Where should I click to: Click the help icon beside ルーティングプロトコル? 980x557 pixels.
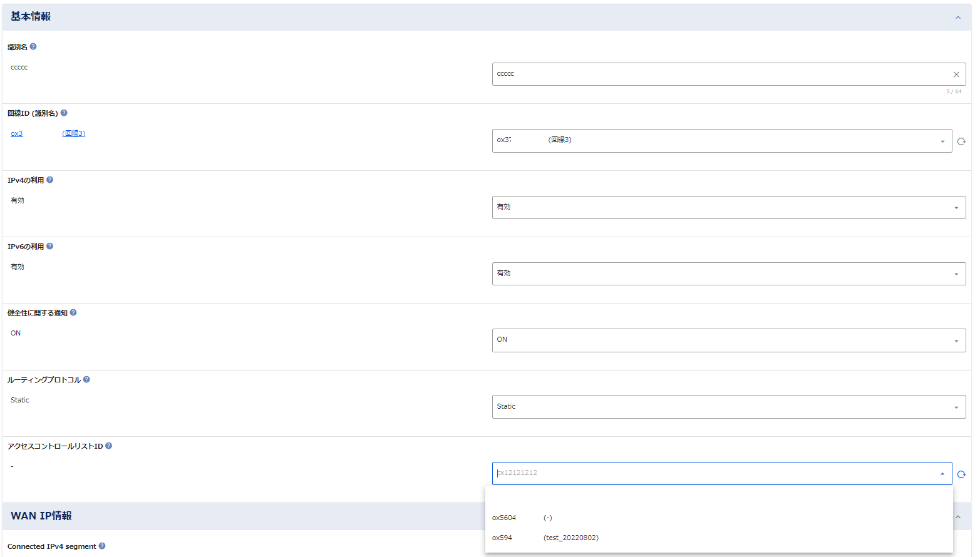coord(86,379)
